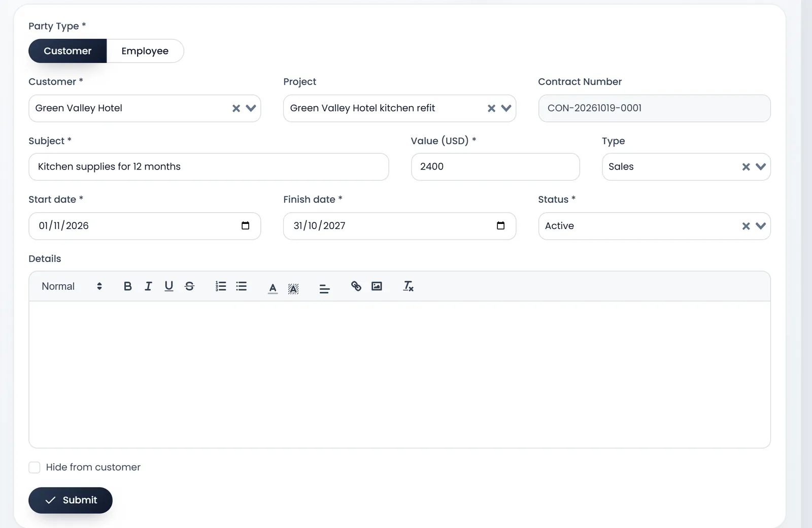
Task: Clear the Green Valley Hotel customer selection
Action: pyautogui.click(x=236, y=108)
